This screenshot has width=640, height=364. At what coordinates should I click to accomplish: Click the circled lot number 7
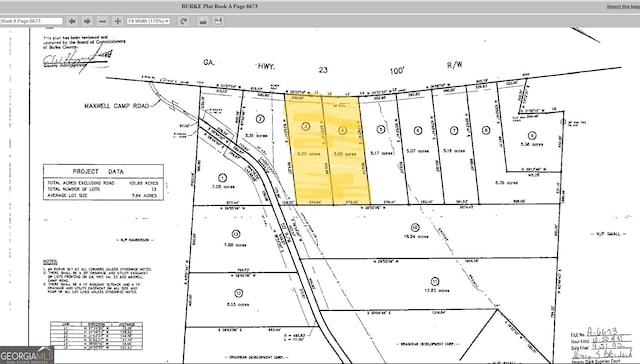[454, 131]
